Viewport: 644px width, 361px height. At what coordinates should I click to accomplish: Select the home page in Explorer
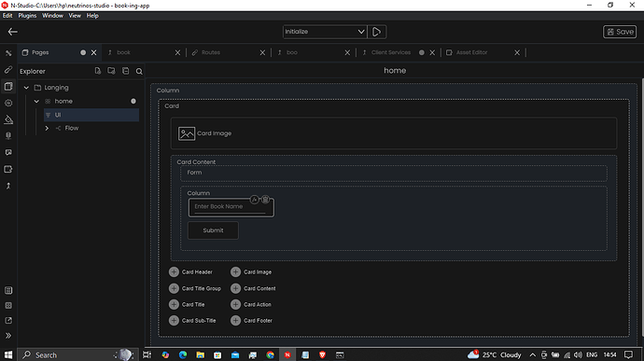point(63,101)
